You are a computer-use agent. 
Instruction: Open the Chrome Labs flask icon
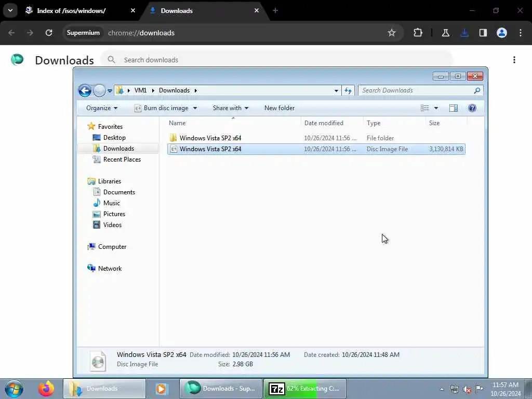point(445,33)
